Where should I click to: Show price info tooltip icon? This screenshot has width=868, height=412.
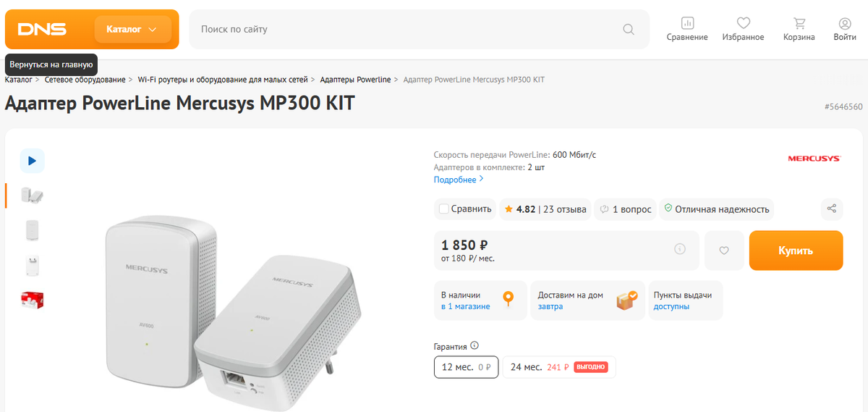[680, 249]
